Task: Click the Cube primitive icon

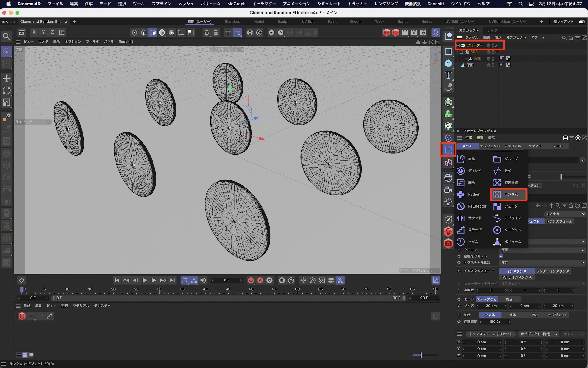Action: [448, 63]
